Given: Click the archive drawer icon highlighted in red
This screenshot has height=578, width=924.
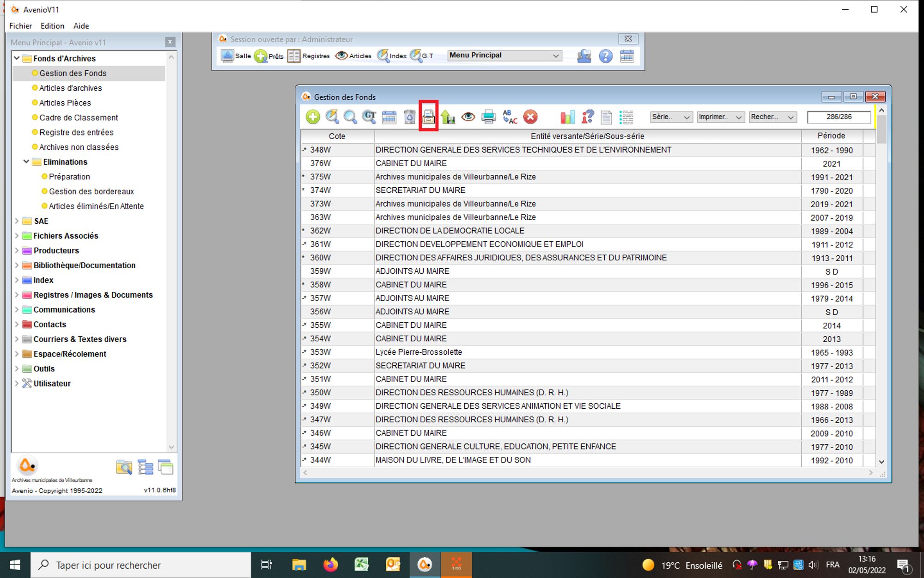Looking at the screenshot, I should 429,117.
